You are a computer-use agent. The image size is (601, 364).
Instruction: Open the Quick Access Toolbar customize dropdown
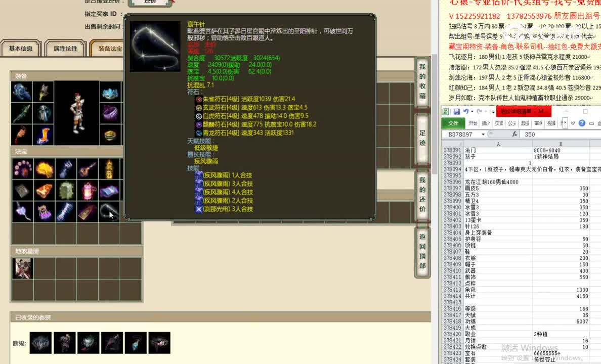pyautogui.click(x=493, y=112)
